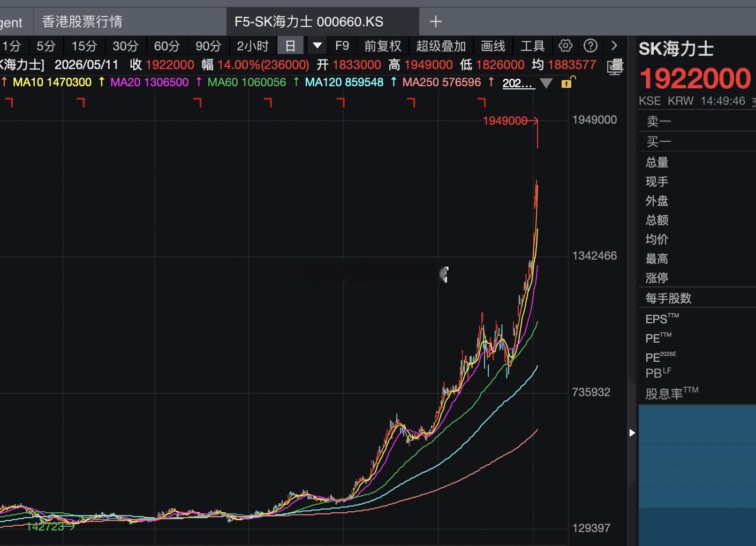Image resolution: width=756 pixels, height=546 pixels.
Task: Click the 735932 price axis label
Action: pos(591,392)
